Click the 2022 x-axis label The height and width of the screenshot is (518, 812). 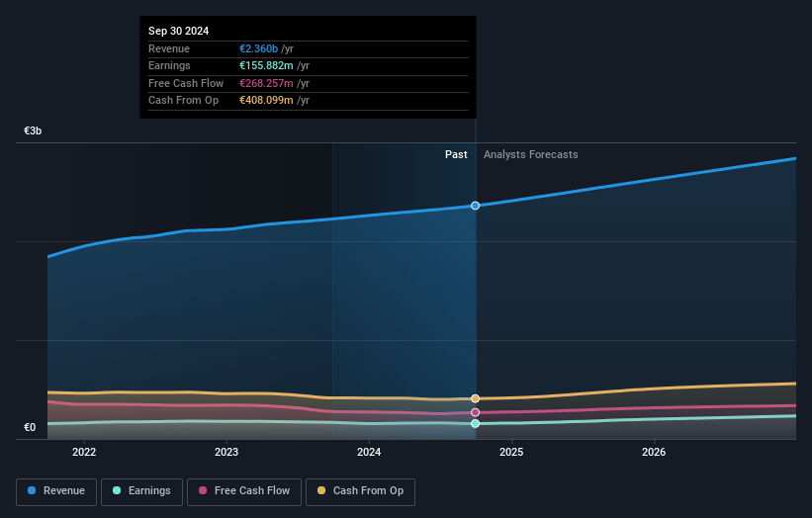pos(84,452)
